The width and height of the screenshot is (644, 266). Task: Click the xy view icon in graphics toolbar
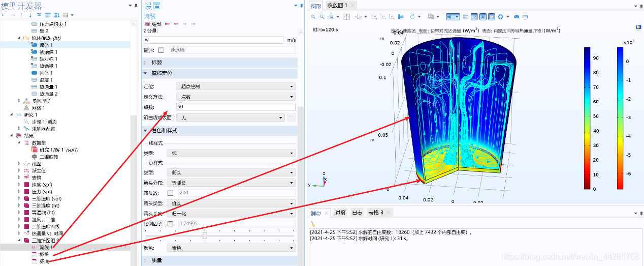click(374, 17)
